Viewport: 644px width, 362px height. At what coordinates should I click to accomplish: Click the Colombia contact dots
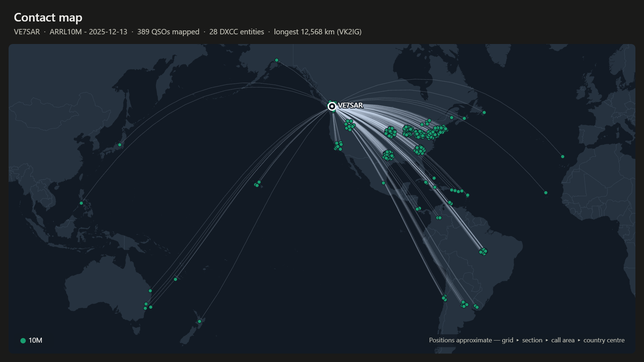click(x=439, y=218)
